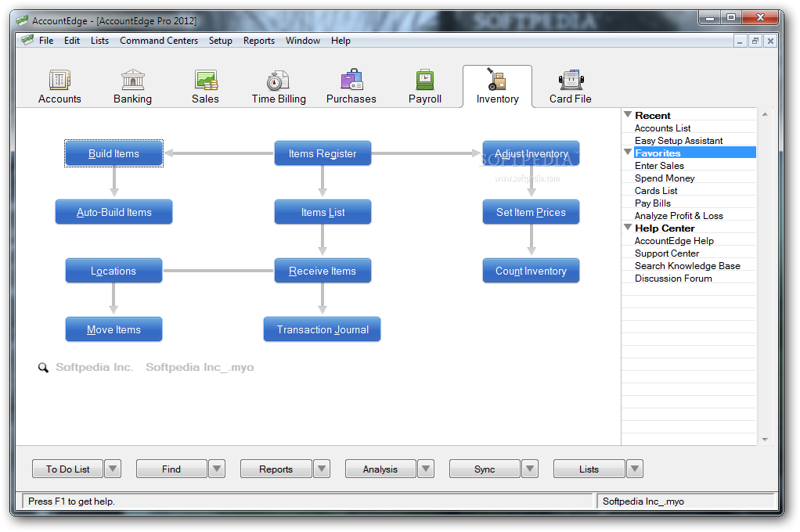Open Support Center link
This screenshot has width=800, height=532.
point(667,253)
